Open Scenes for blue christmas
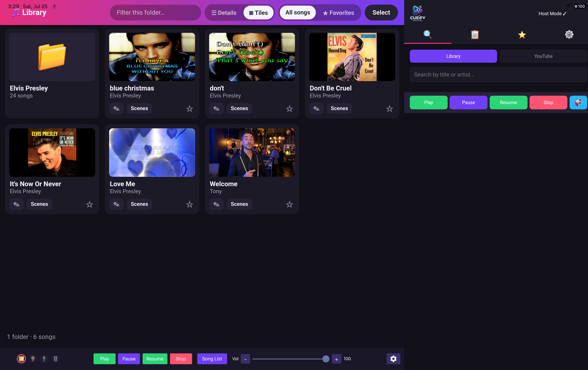Image resolution: width=588 pixels, height=370 pixels. (139, 108)
